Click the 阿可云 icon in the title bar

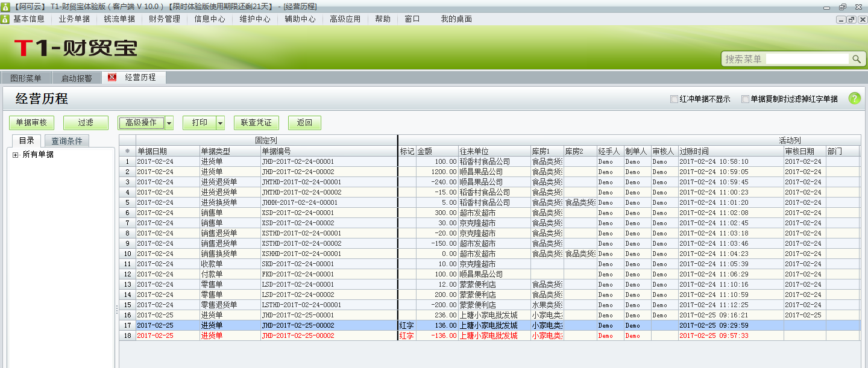(6, 6)
